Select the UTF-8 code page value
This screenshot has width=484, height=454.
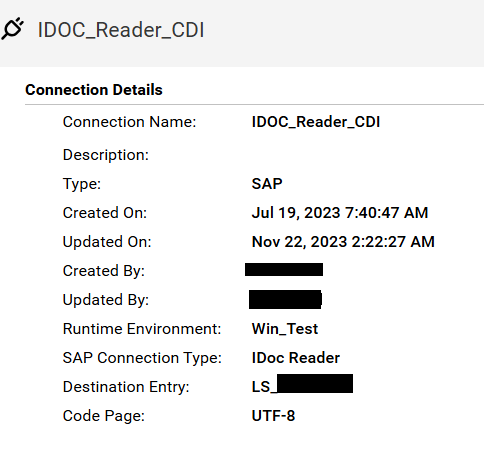[x=273, y=416]
